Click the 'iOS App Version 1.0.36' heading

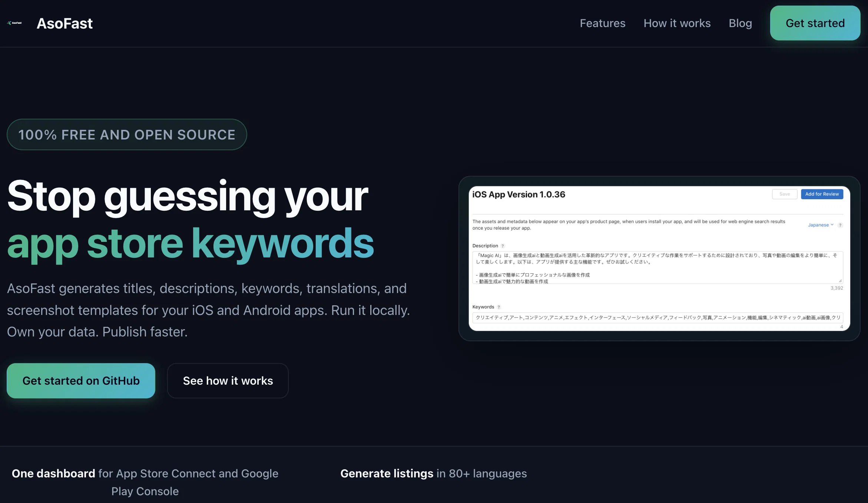point(519,194)
